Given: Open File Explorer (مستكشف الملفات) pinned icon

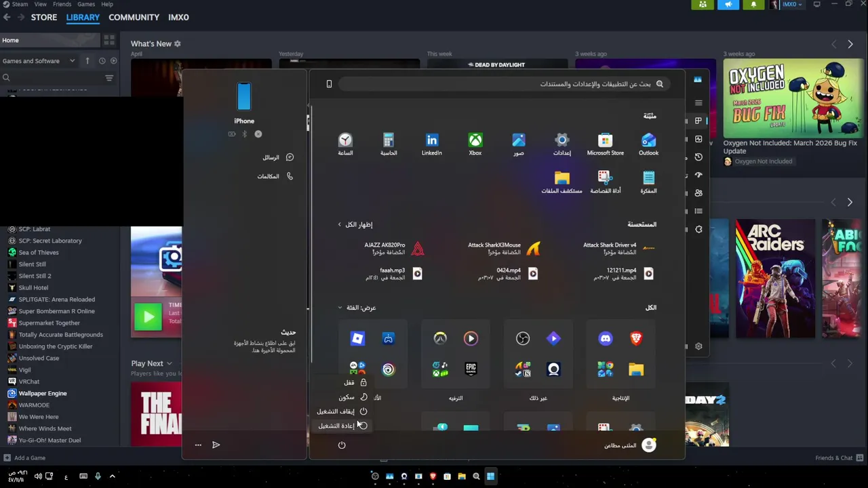Looking at the screenshot, I should click(x=562, y=182).
